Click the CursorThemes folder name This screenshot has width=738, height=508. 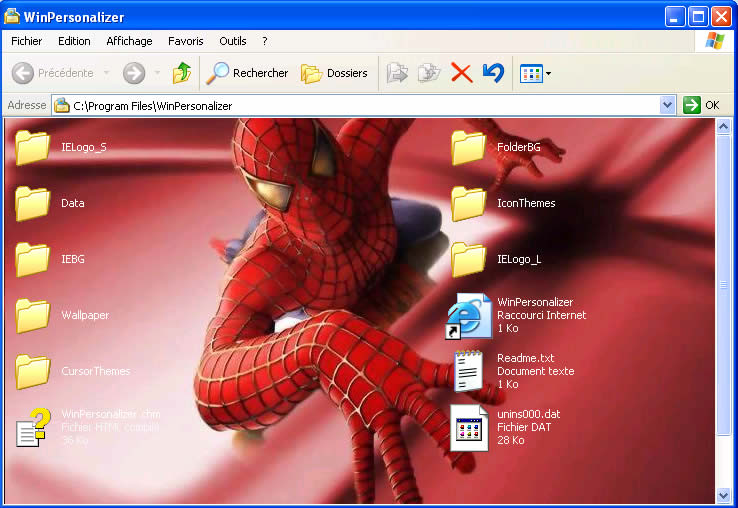[x=96, y=371]
